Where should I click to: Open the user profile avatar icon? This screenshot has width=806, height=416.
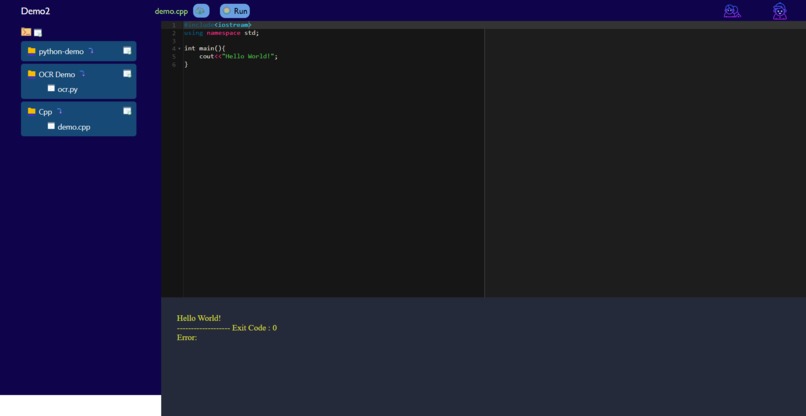click(780, 11)
